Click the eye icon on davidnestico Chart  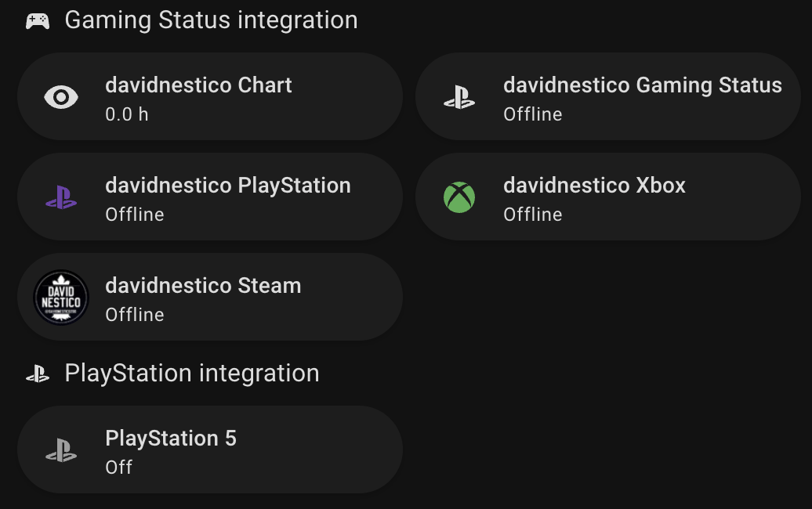click(61, 97)
